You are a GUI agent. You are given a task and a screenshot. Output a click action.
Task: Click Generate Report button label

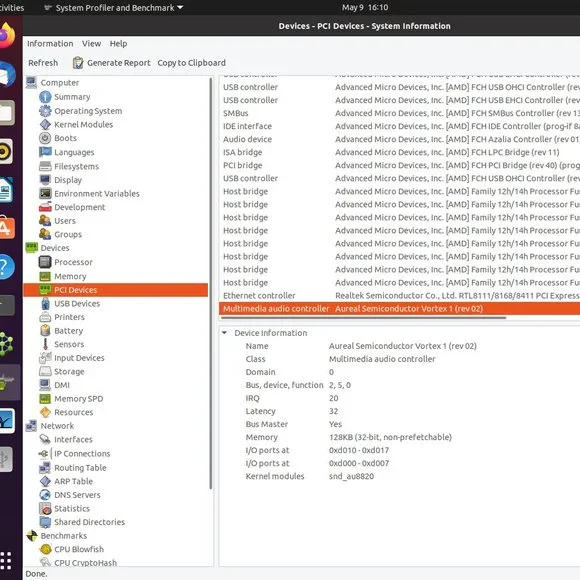coord(119,63)
